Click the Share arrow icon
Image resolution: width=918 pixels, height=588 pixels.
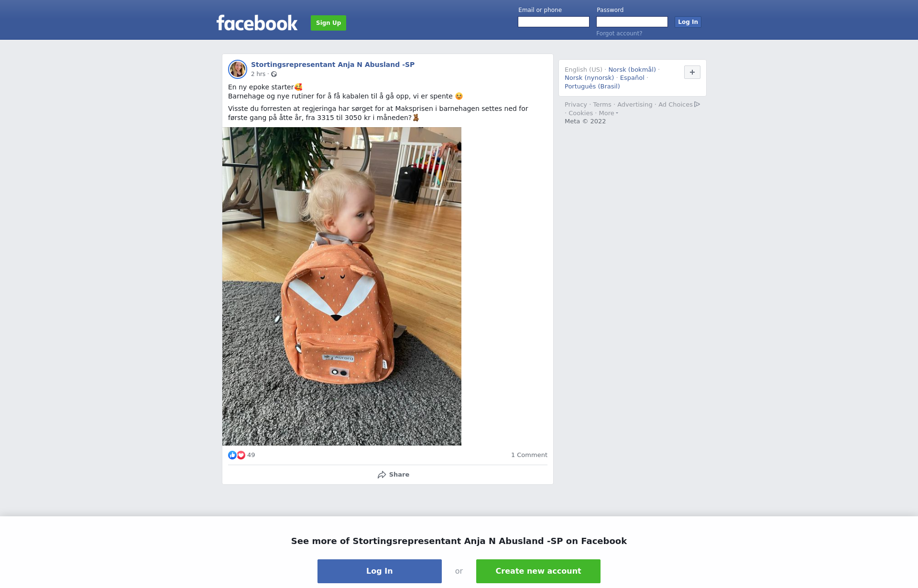(x=382, y=475)
